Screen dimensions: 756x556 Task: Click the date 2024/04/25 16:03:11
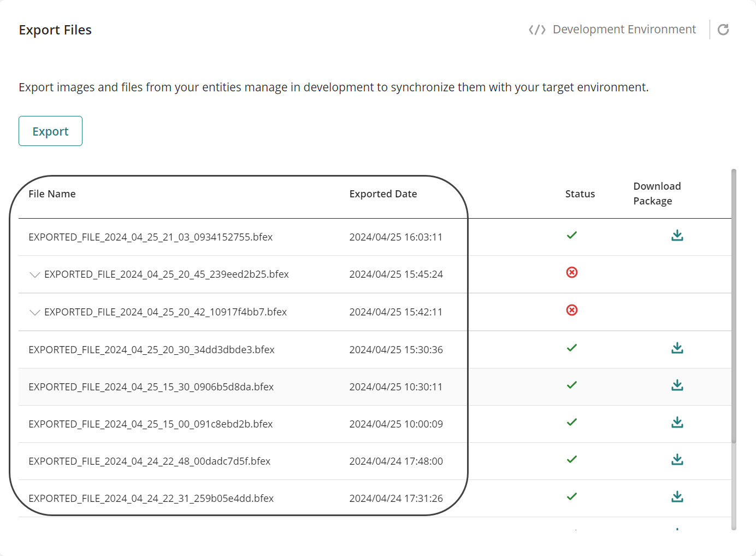click(x=396, y=237)
